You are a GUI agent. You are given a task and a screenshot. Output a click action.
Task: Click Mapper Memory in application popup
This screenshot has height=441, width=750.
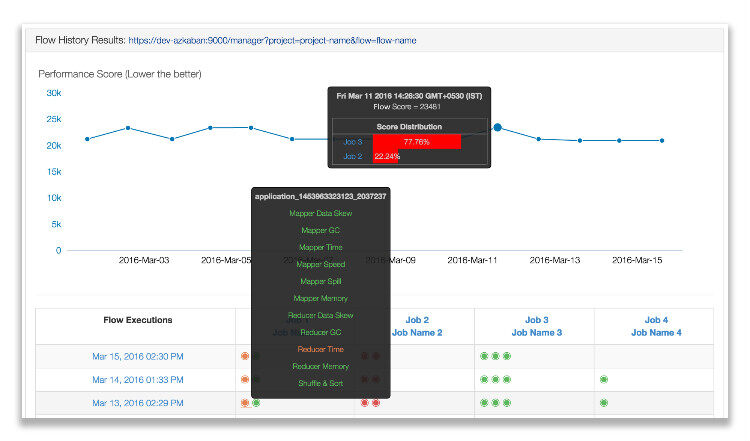(x=320, y=298)
